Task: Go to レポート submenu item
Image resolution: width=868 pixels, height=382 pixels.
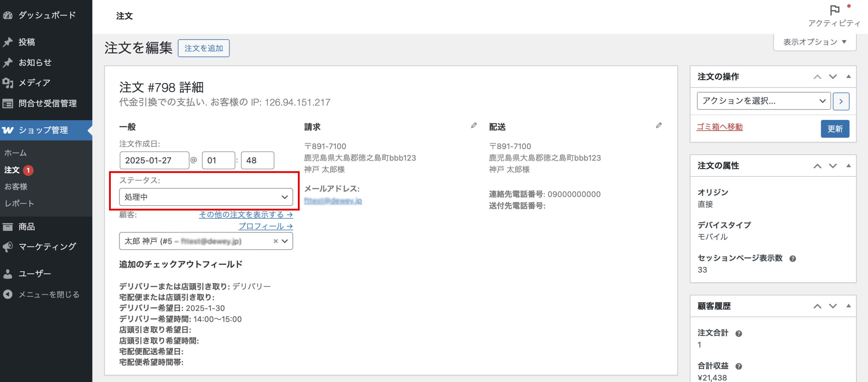Action: coord(19,204)
